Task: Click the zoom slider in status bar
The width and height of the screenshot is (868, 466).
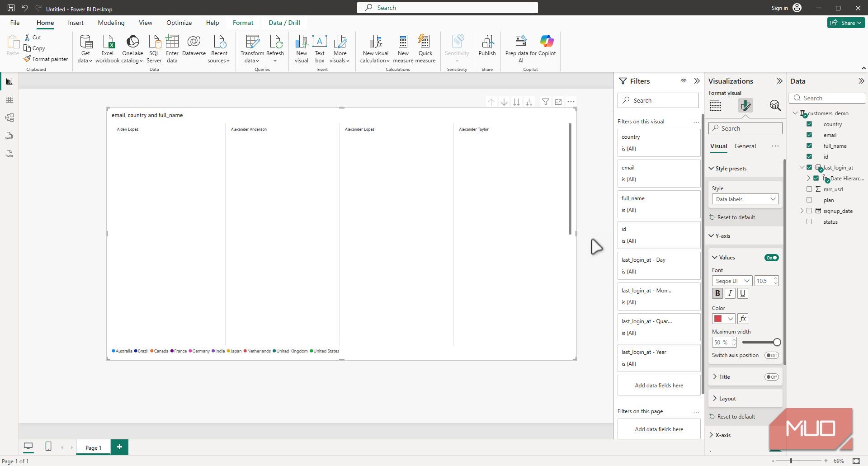Action: 791,461
